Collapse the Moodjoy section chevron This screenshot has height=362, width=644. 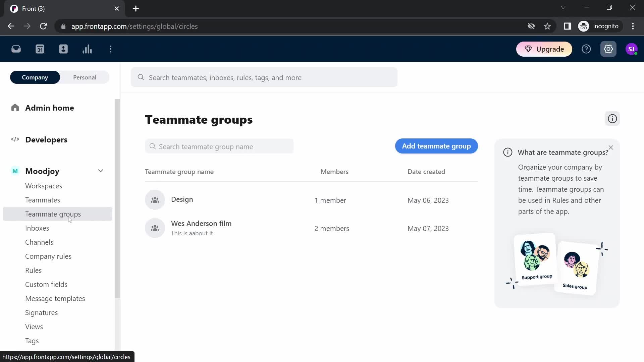click(101, 171)
